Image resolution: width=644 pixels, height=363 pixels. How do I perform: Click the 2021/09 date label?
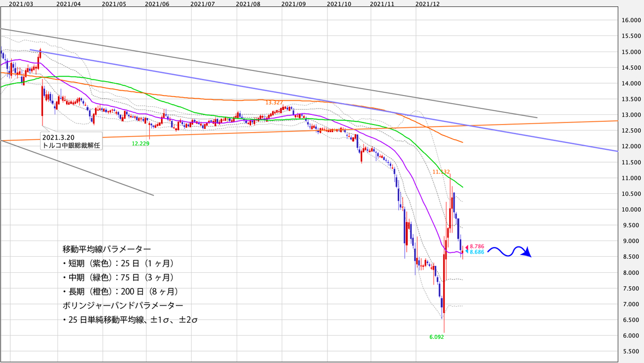click(293, 3)
